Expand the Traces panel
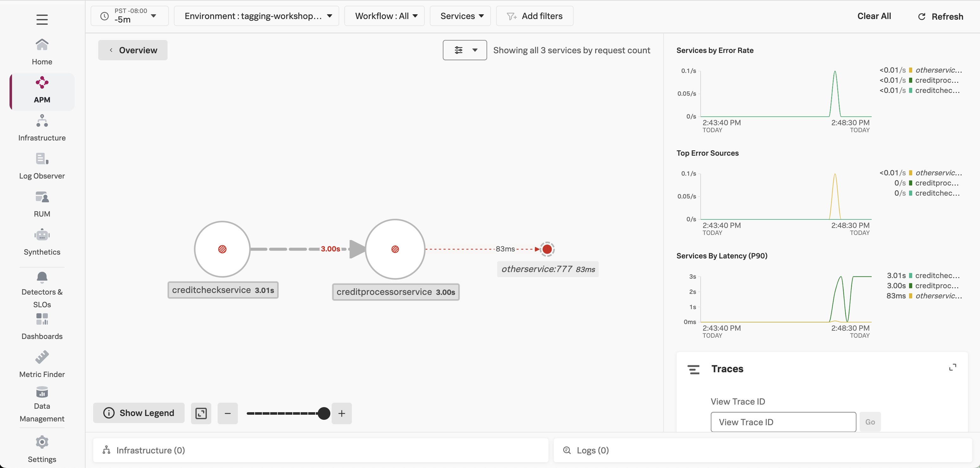The height and width of the screenshot is (468, 980). 952,367
